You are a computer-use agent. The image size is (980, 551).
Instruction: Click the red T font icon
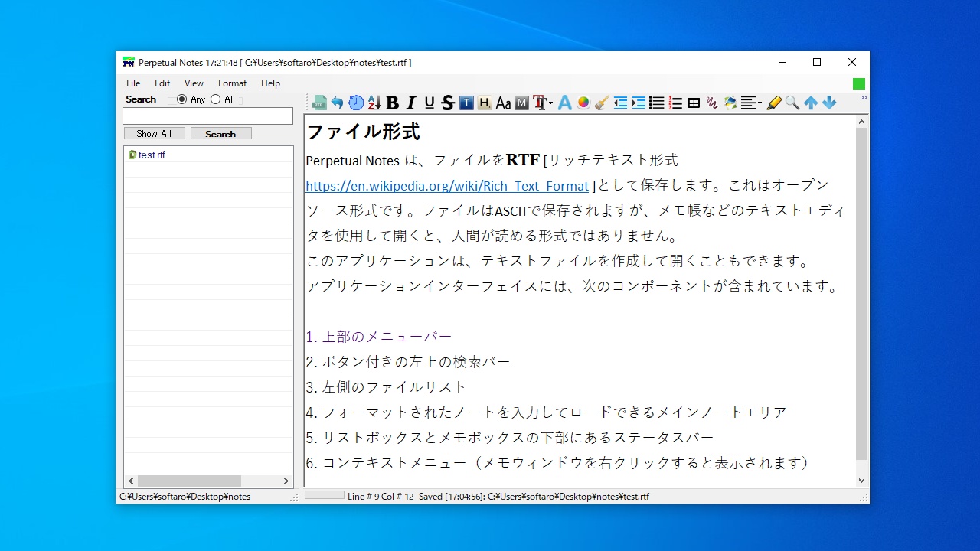(540, 103)
